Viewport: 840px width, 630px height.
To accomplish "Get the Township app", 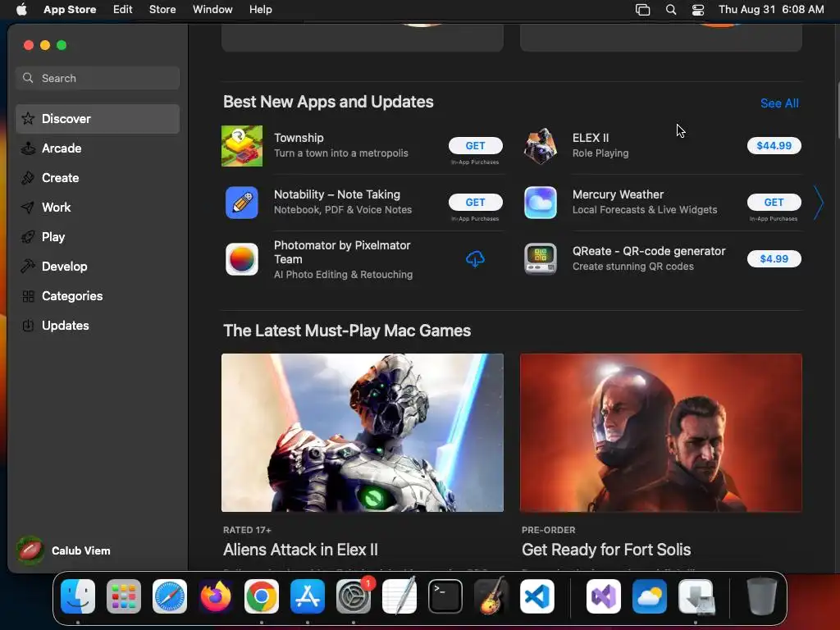I will [475, 146].
